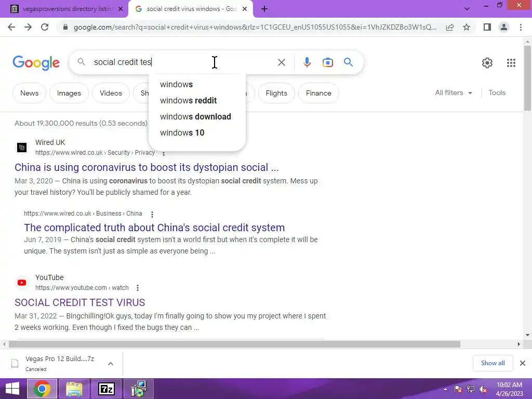Submit search with blue magnifier icon
This screenshot has width=532, height=399.
[x=349, y=62]
